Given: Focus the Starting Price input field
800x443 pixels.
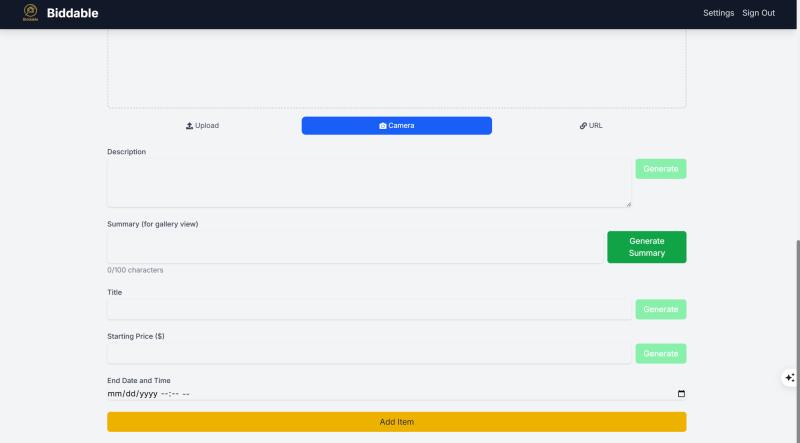Looking at the screenshot, I should tap(369, 354).
